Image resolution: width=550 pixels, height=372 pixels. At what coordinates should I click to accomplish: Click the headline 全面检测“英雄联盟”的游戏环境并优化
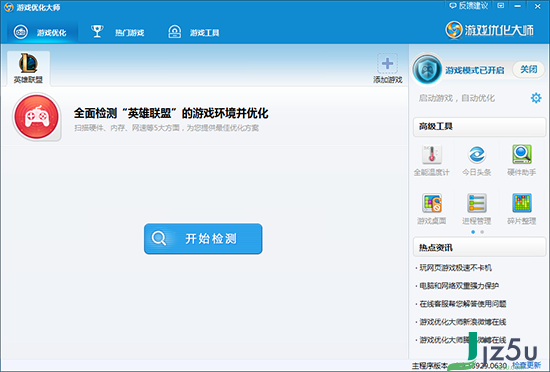(171, 113)
